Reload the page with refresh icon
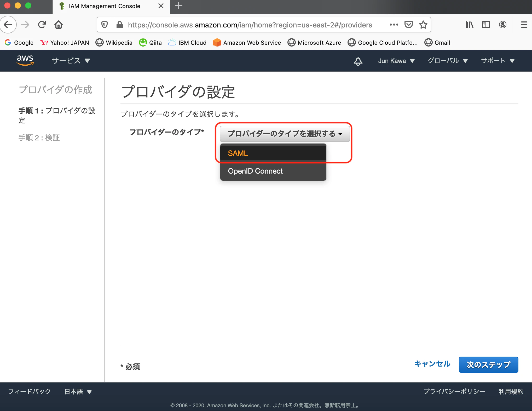This screenshot has height=411, width=532. pyautogui.click(x=42, y=25)
